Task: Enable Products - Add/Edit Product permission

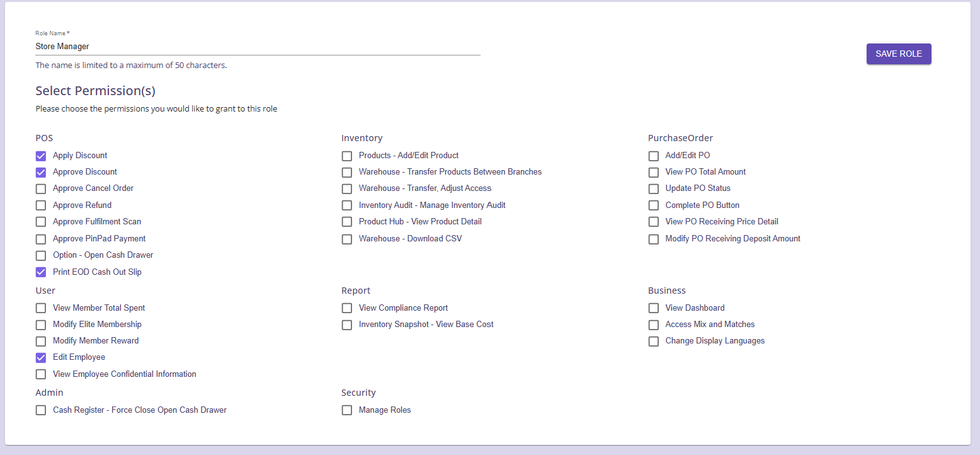Action: point(347,156)
